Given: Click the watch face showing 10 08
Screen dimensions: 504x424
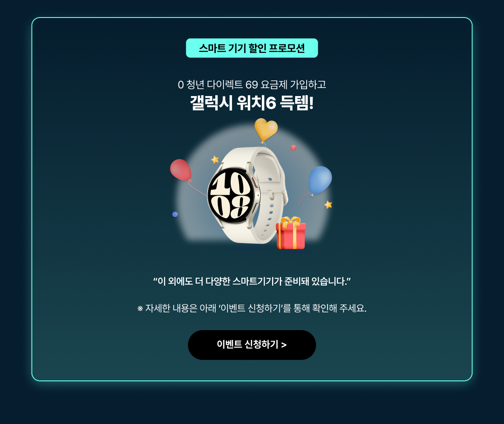Looking at the screenshot, I should (x=230, y=194).
